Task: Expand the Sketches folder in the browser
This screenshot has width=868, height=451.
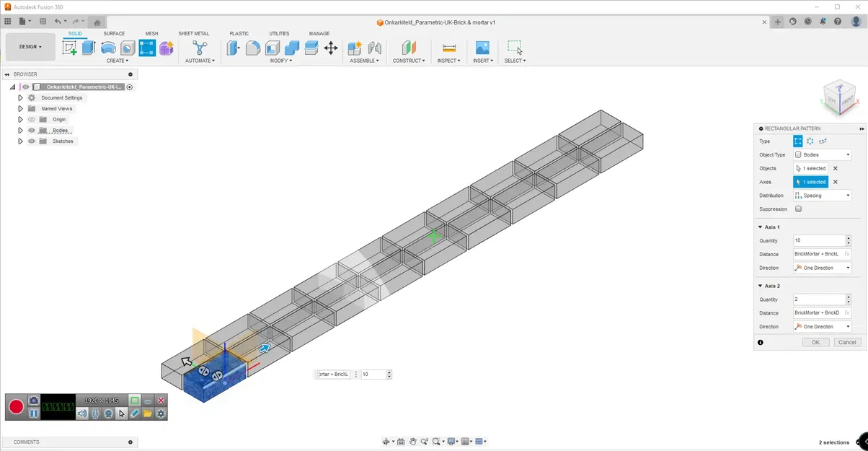Action: pos(20,141)
